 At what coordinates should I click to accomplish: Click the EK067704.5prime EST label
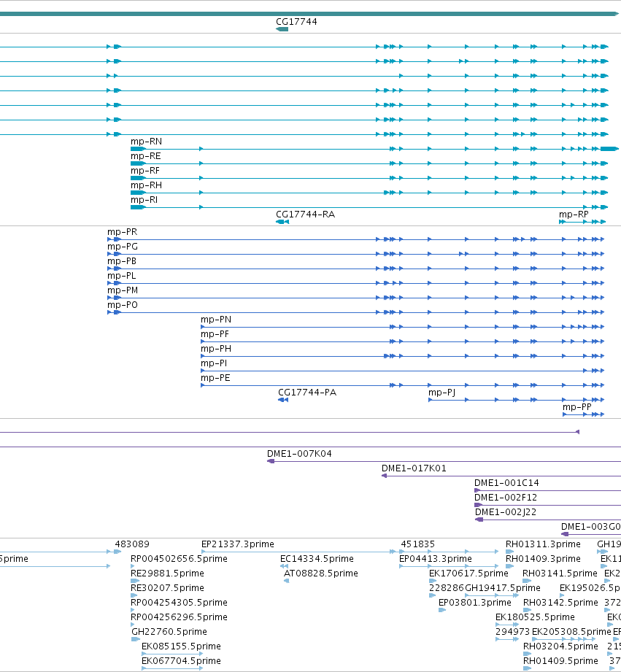click(x=181, y=660)
